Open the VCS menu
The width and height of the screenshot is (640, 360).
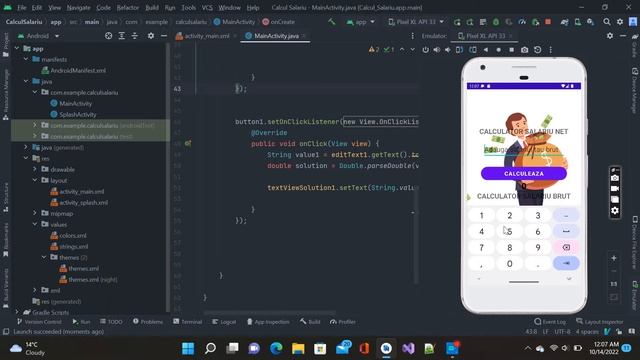coord(207,8)
